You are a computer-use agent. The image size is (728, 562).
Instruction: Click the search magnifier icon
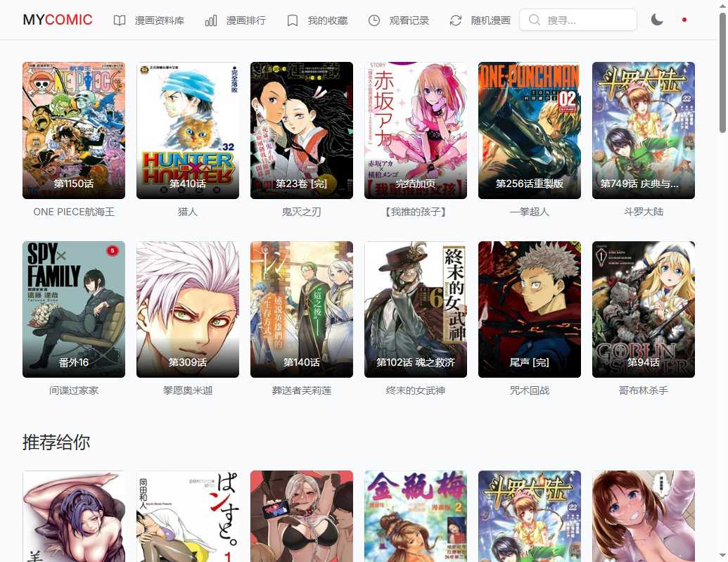coord(534,20)
